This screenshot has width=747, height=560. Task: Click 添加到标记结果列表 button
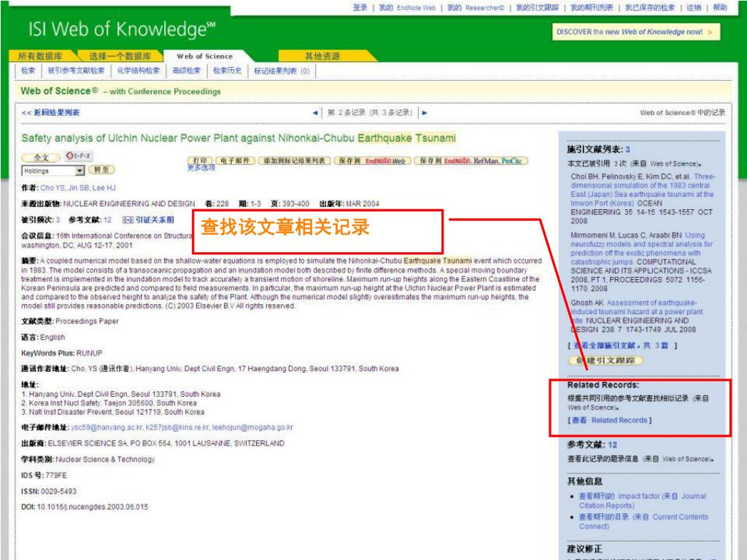click(x=295, y=161)
